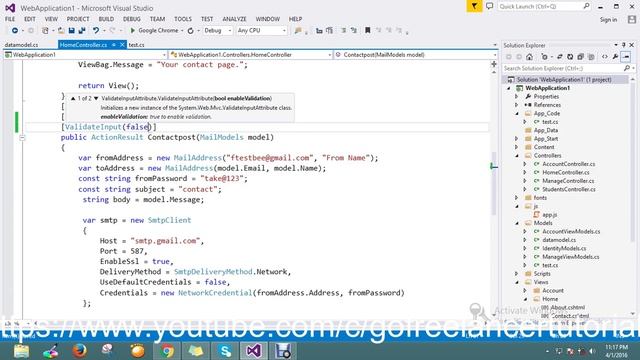Open the TOOLS menu
The image size is (640, 360).
182,19
